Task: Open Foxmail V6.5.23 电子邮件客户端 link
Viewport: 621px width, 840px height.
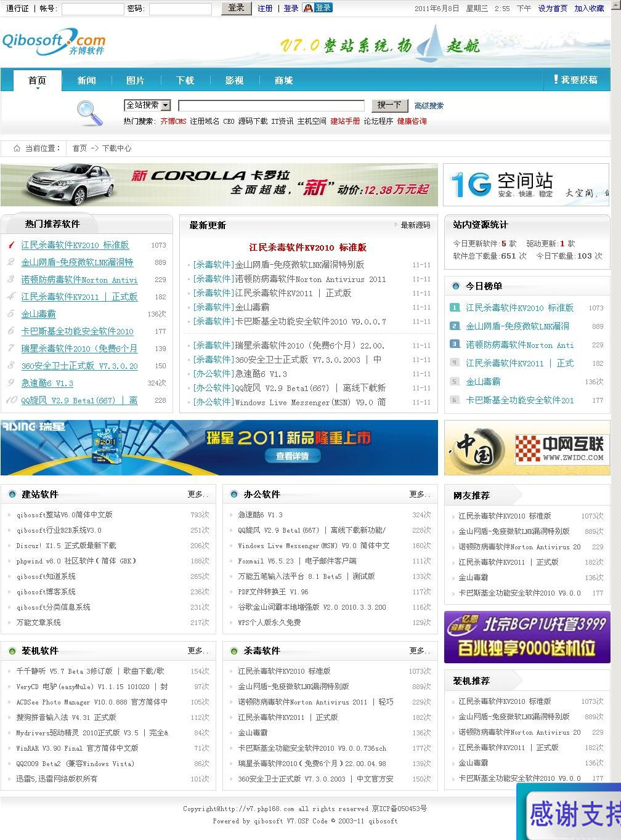Action: coord(297,561)
